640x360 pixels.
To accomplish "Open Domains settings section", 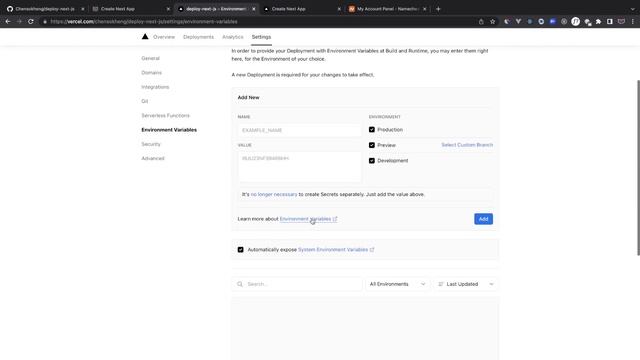I will (151, 73).
